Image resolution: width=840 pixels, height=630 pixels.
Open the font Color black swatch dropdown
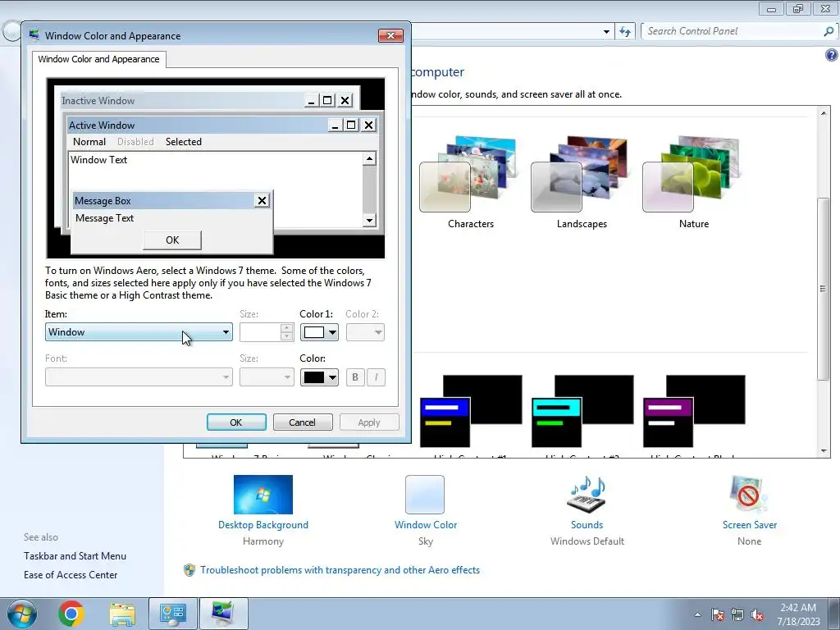click(x=319, y=377)
